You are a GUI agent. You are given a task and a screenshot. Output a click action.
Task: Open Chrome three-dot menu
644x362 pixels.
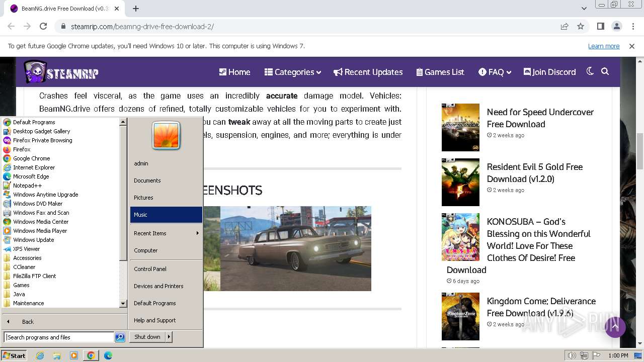click(632, 26)
